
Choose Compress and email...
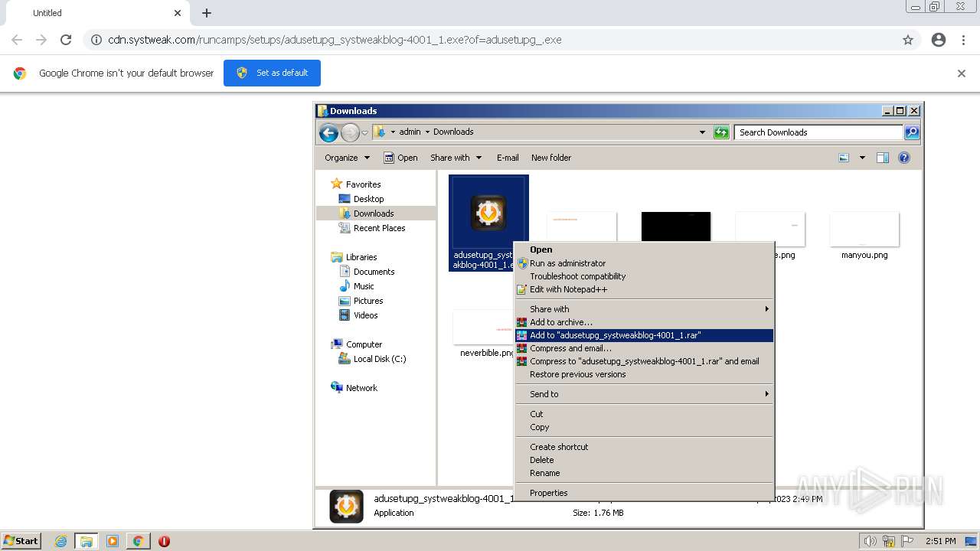coord(643,348)
